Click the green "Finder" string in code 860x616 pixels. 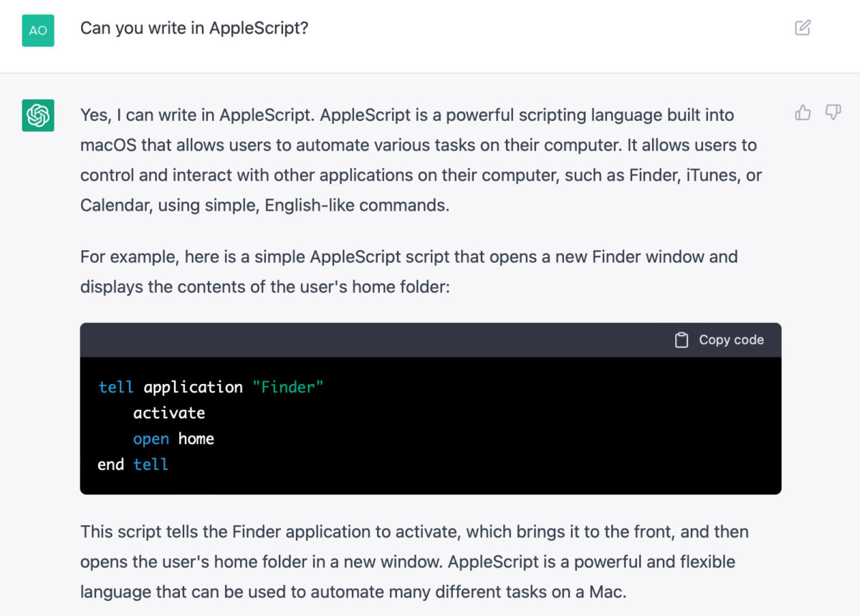pyautogui.click(x=287, y=388)
